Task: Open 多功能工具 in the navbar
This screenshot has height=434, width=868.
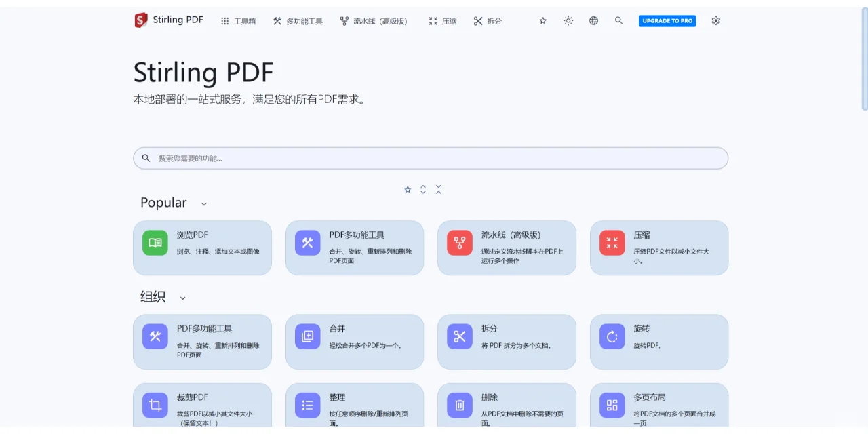Action: tap(298, 21)
